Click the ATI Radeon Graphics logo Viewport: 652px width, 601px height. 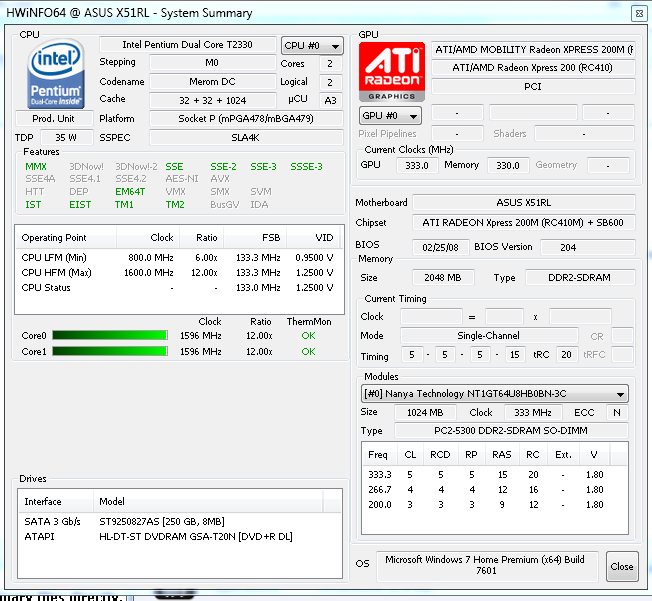coord(392,72)
